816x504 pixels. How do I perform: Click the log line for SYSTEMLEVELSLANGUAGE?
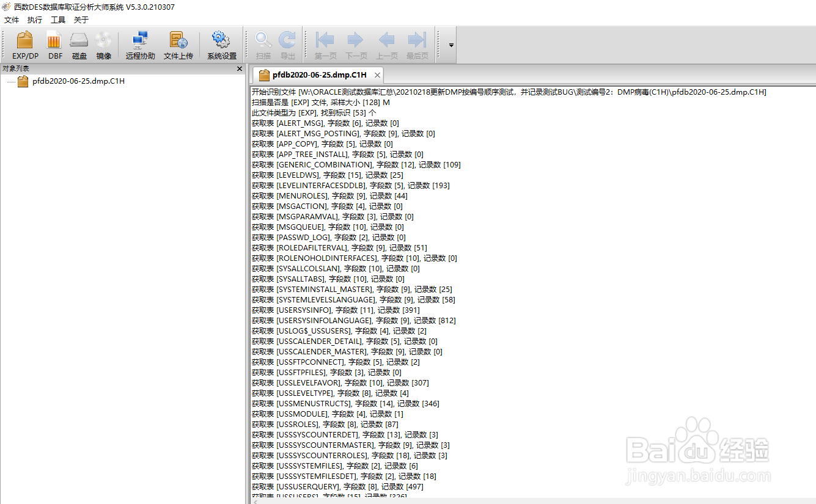(x=354, y=300)
